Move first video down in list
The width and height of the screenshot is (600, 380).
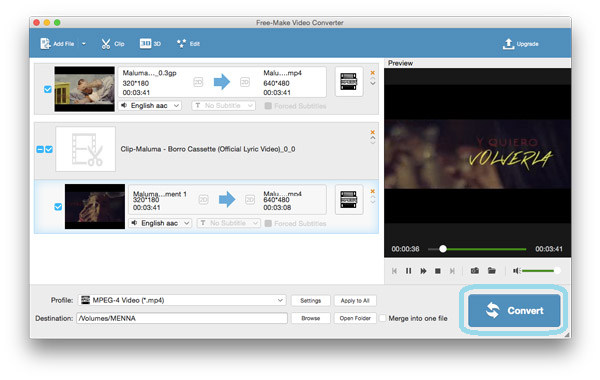pos(373,83)
